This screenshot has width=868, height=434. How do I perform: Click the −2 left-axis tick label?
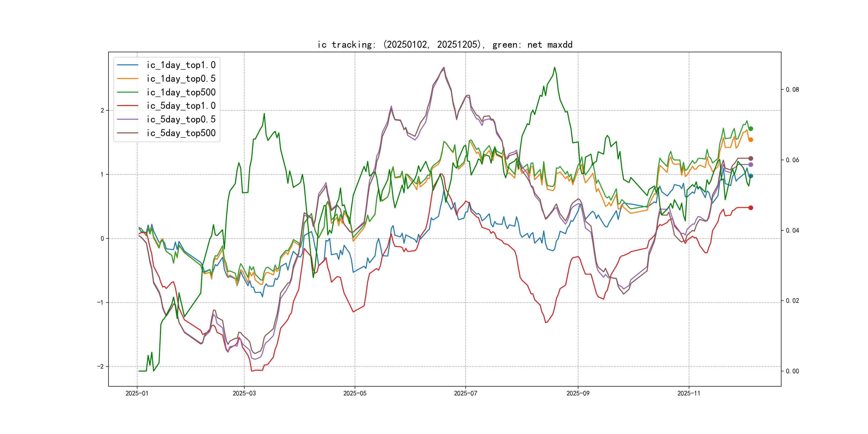pos(100,366)
